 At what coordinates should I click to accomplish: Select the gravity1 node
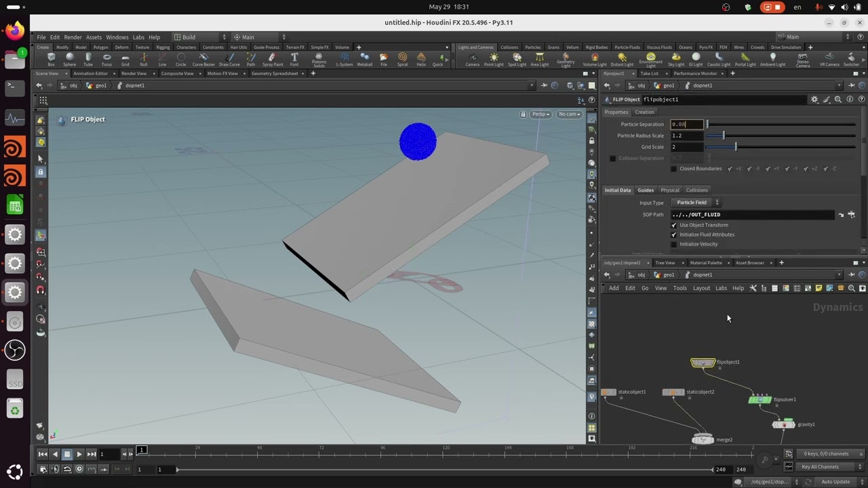tap(784, 424)
